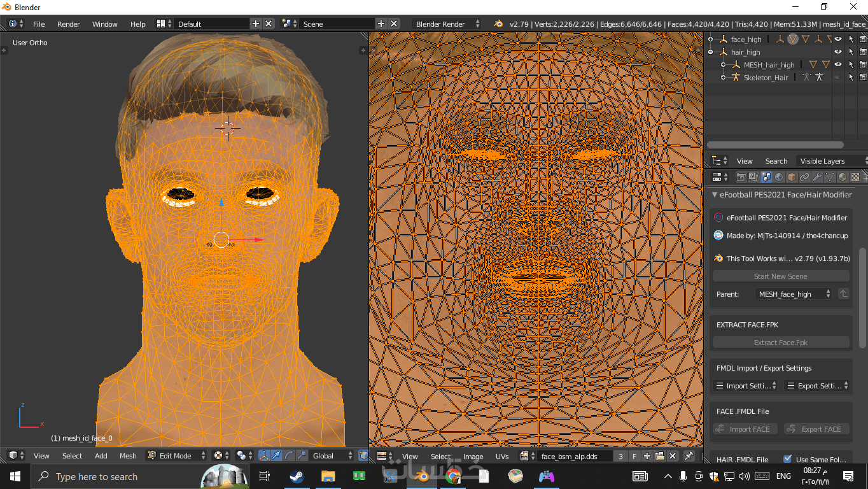Open the File menu
Image resolution: width=868 pixels, height=489 pixels.
[39, 24]
